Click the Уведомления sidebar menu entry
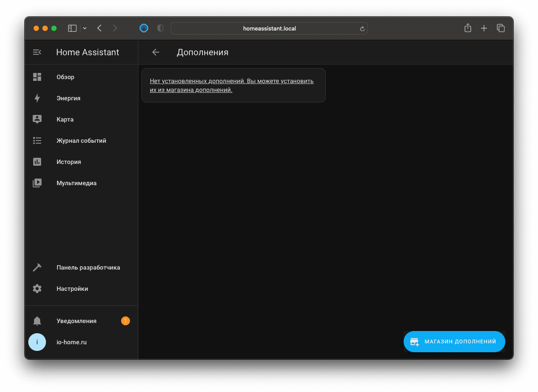Screen dimensions: 538x392 pyautogui.click(x=76, y=321)
